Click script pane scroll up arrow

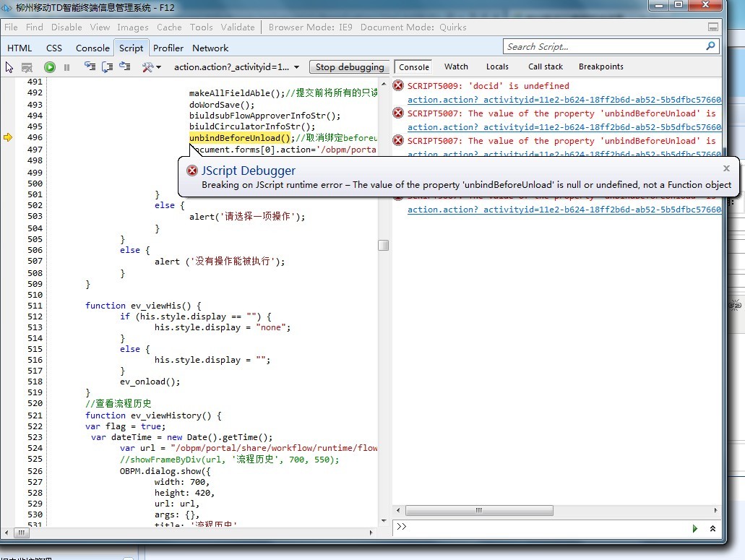click(x=384, y=84)
